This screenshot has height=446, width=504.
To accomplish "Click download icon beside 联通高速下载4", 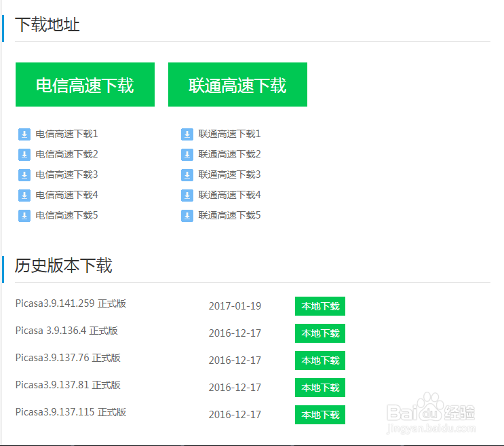I will click(187, 196).
